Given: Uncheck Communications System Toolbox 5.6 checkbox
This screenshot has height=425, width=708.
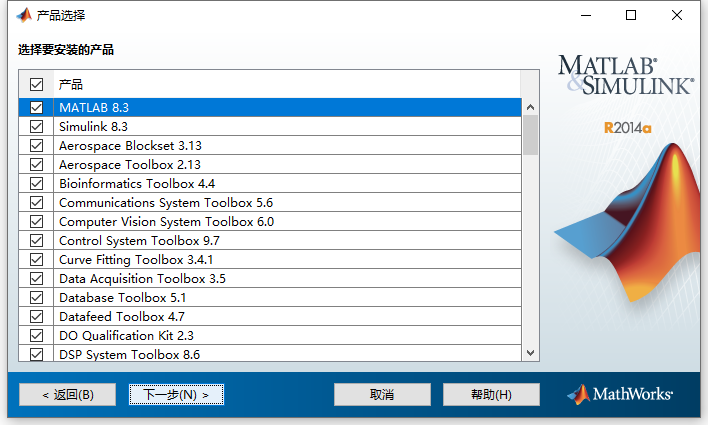Looking at the screenshot, I should (37, 202).
